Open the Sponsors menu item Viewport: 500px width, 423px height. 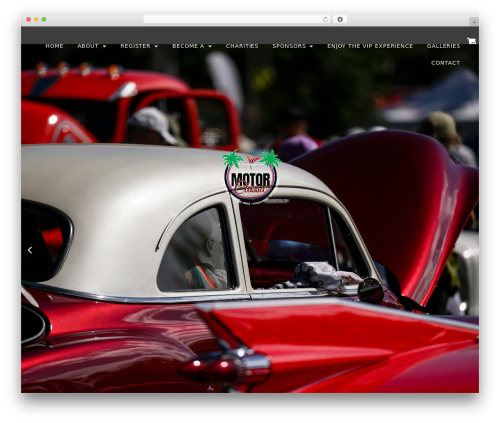pos(289,46)
